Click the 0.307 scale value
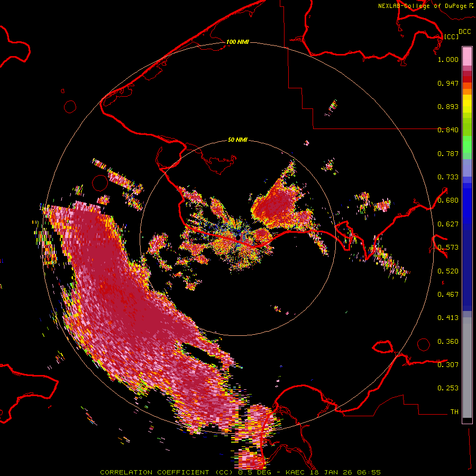Viewport: 476px width, 476px height. [448, 365]
